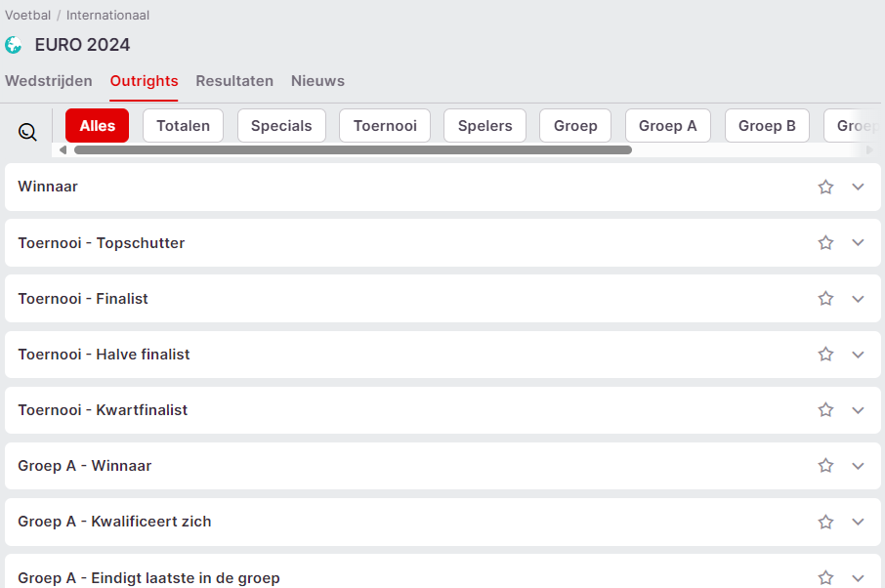Go to Internationaal breadcrumb
The height and width of the screenshot is (588, 885).
107,16
